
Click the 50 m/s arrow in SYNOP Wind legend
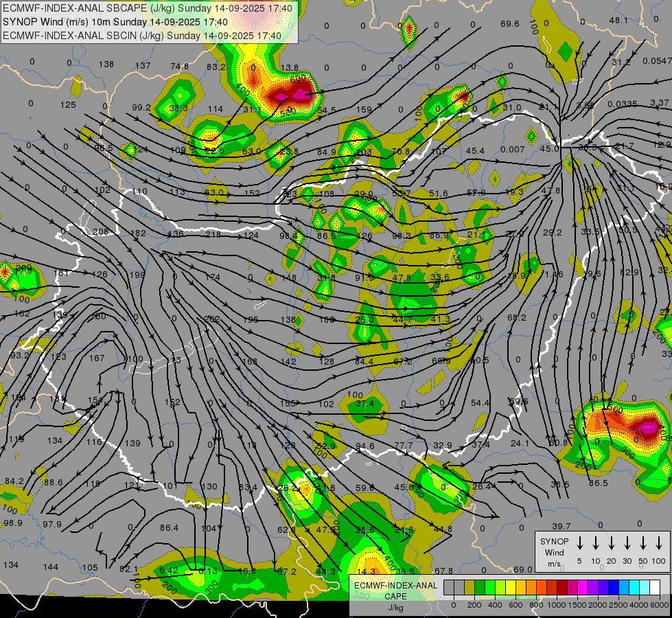[643, 543]
